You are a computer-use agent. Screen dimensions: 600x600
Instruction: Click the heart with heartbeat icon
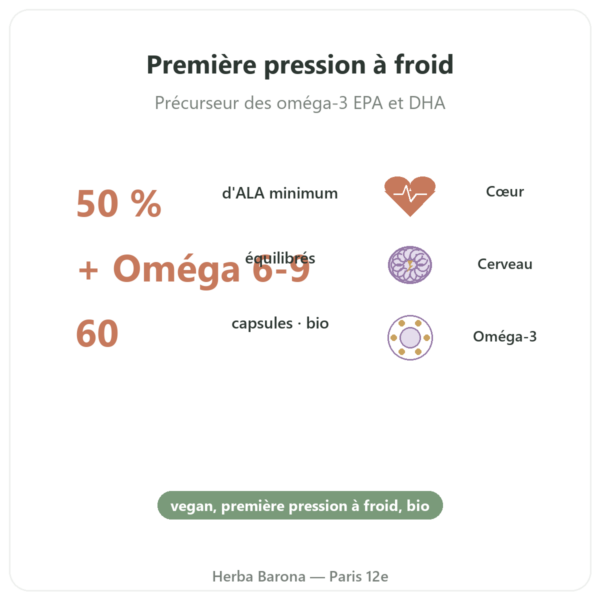[x=410, y=196]
